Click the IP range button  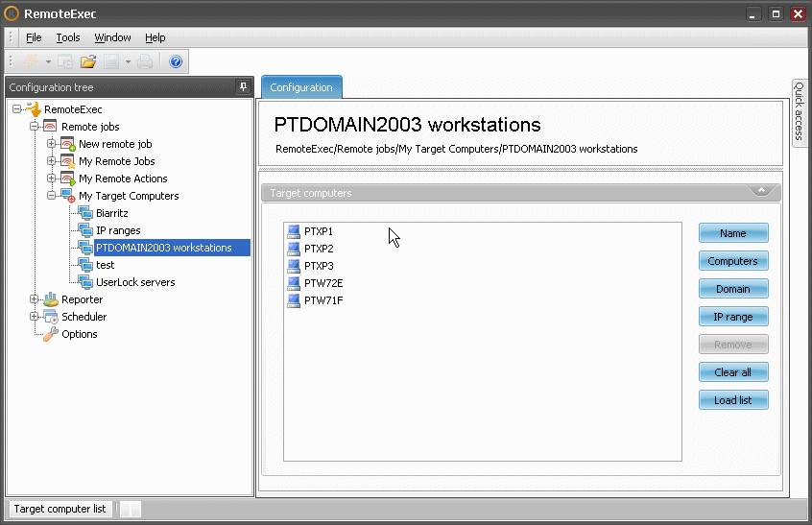[733, 317]
